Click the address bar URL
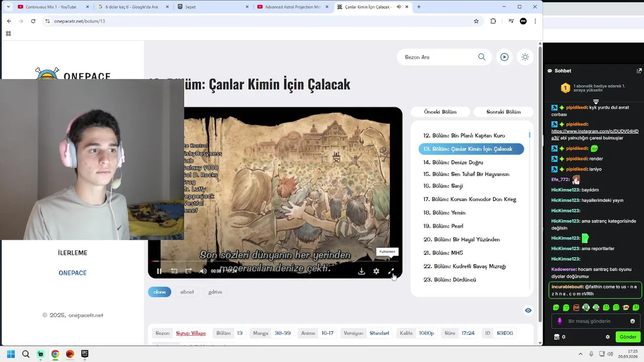 tap(79, 21)
